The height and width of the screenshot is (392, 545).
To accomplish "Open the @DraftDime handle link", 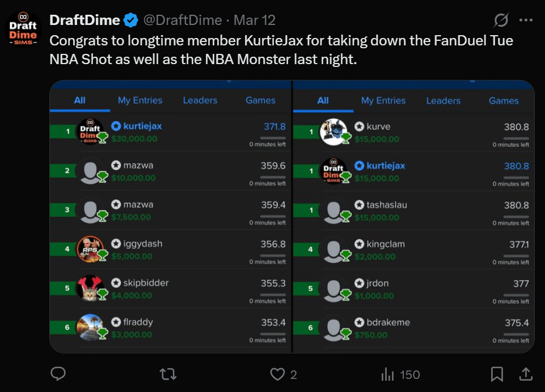I will click(182, 20).
